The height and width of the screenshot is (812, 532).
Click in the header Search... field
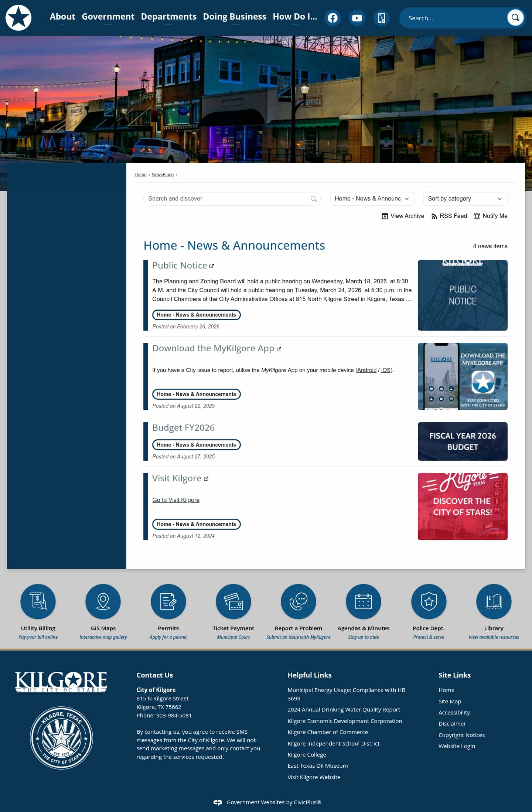(x=454, y=18)
